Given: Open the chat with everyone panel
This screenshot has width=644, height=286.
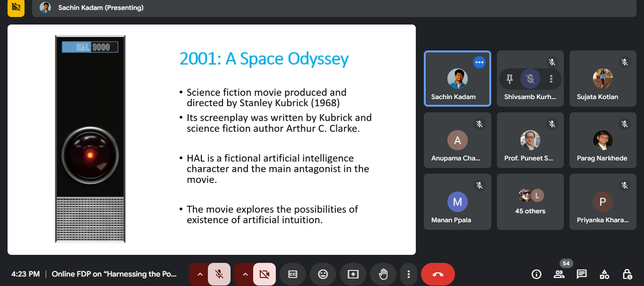Looking at the screenshot, I should 582,274.
